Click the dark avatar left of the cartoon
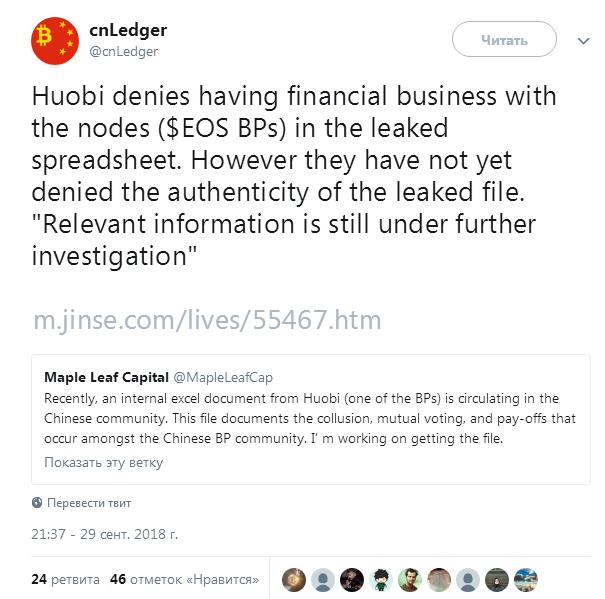 (352, 579)
